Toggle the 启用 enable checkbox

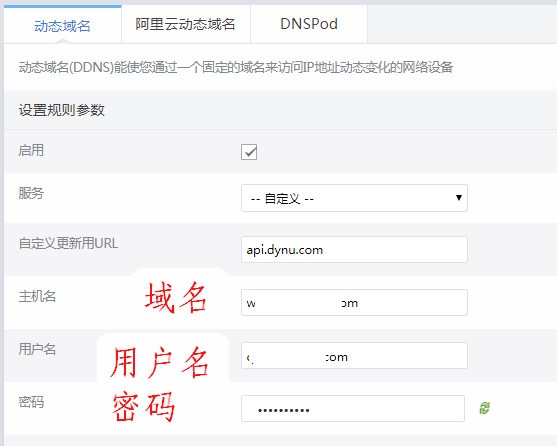pyautogui.click(x=249, y=152)
